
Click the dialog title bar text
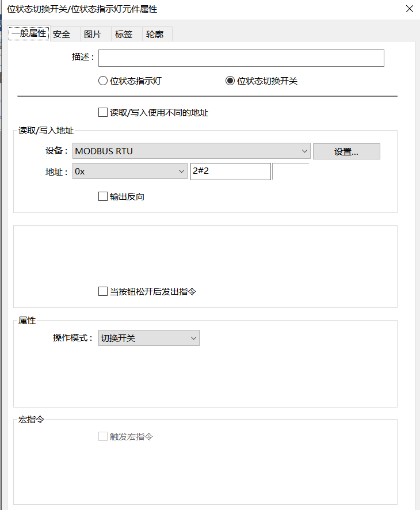point(82,9)
